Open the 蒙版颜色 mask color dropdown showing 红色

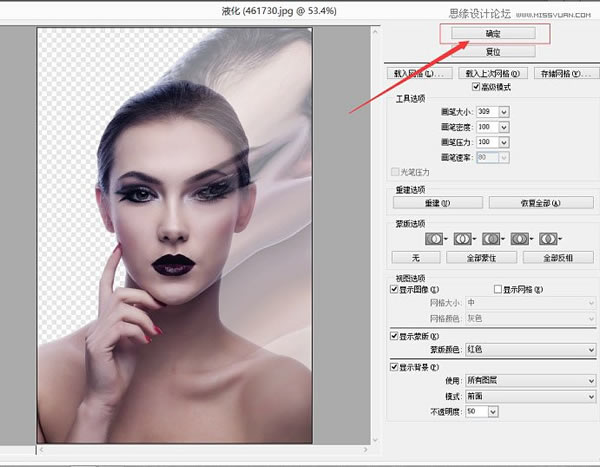[x=530, y=349]
